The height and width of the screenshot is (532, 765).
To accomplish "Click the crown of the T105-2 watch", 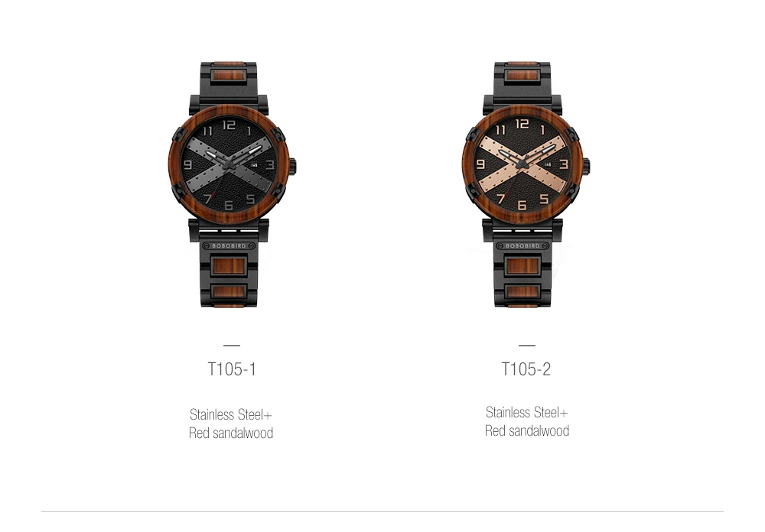I will (586, 166).
